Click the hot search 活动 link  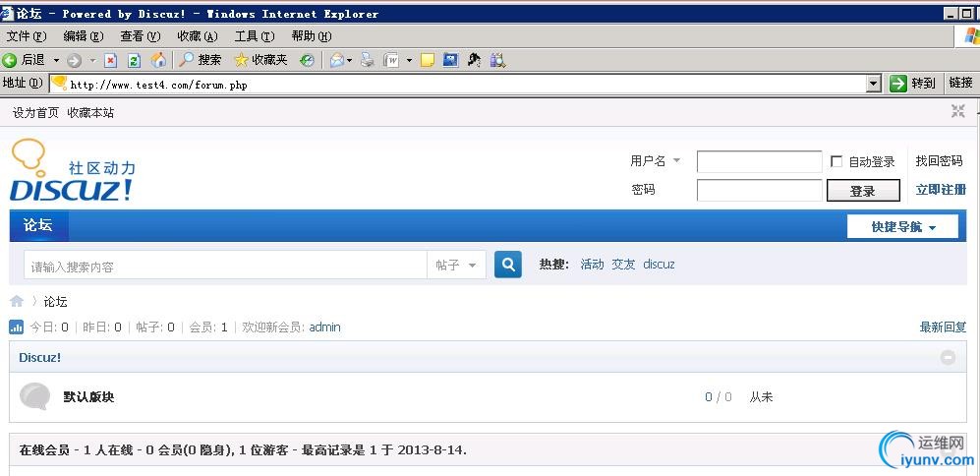(592, 265)
